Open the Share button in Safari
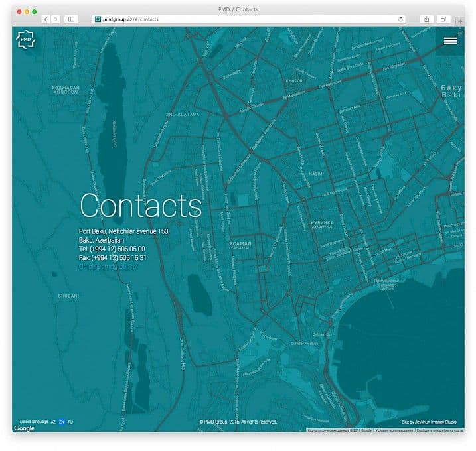This screenshot has height=451, width=476. coord(426,19)
